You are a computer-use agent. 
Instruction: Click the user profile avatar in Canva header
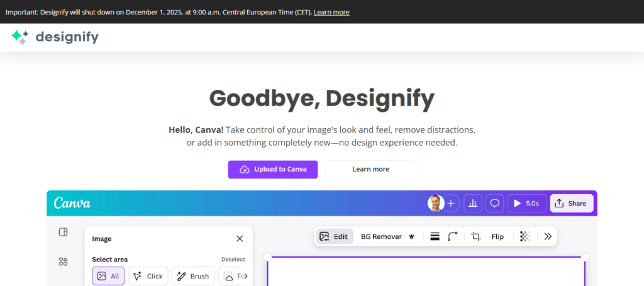coord(436,203)
